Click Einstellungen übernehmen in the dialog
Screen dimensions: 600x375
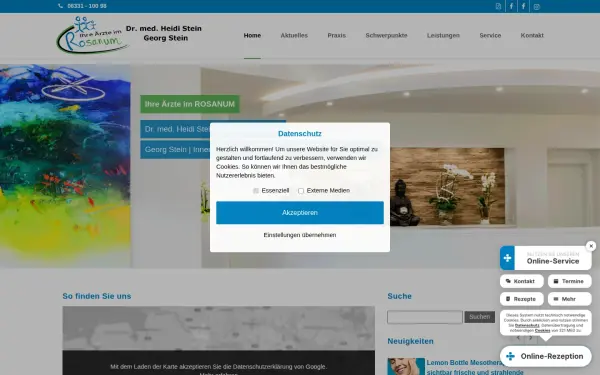click(x=300, y=235)
